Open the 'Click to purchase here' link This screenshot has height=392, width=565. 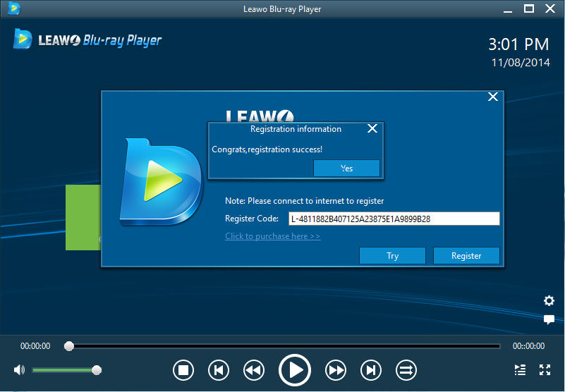pos(273,236)
